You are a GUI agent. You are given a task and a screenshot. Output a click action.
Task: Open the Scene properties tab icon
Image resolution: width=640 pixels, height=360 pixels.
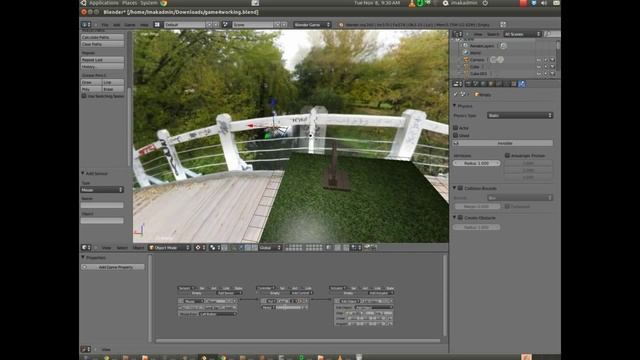point(476,84)
